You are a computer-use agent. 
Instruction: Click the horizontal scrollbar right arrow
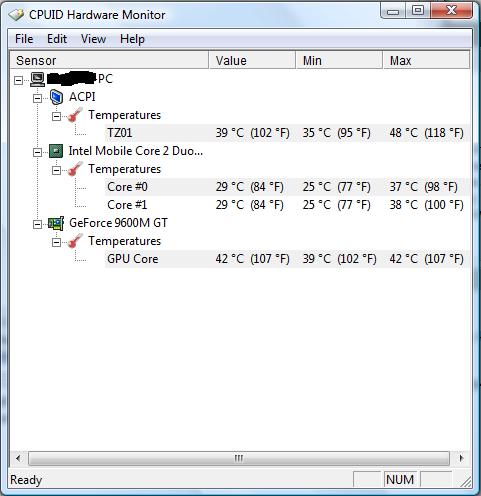(x=461, y=458)
